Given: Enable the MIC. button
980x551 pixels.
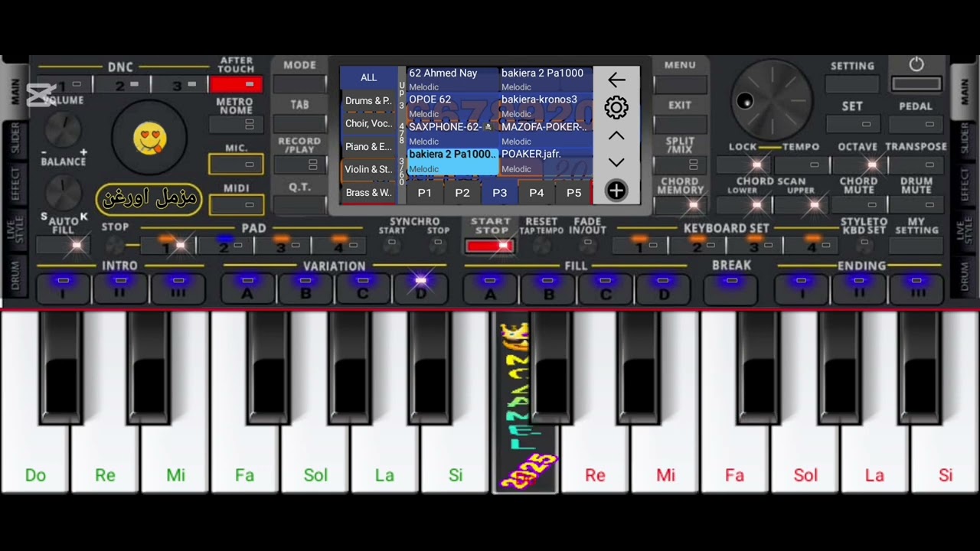Looking at the screenshot, I should point(236,164).
